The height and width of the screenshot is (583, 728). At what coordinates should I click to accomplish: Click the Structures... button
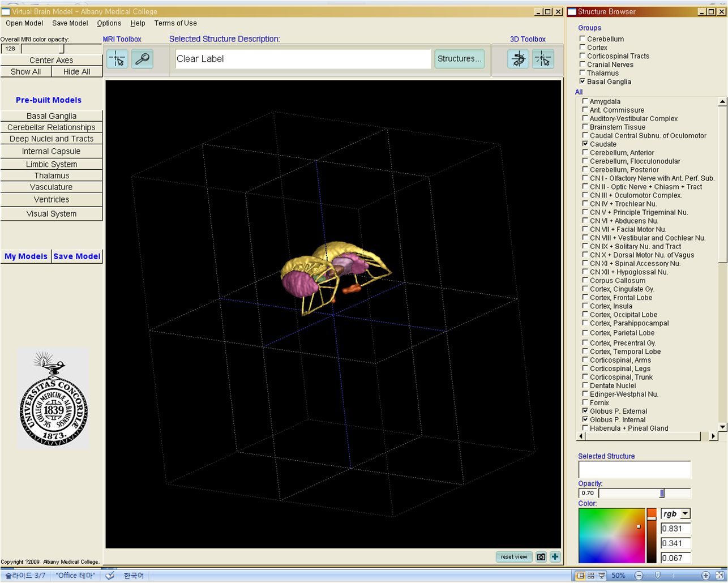[459, 59]
